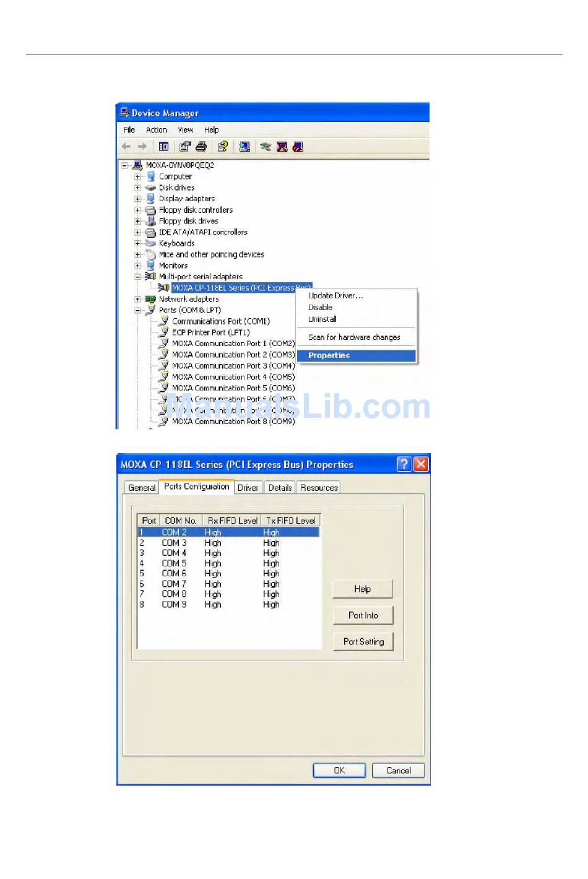Open the View menu
Viewport: 588px width, 879px height.
(186, 130)
